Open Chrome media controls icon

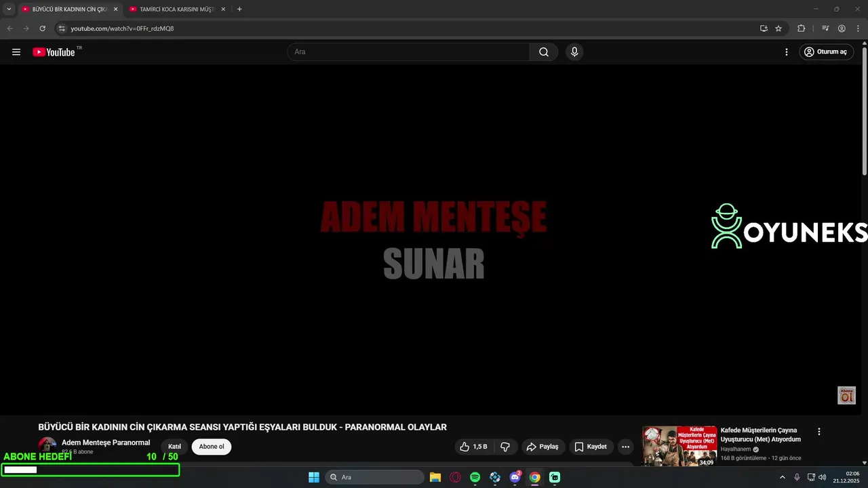[x=825, y=28]
